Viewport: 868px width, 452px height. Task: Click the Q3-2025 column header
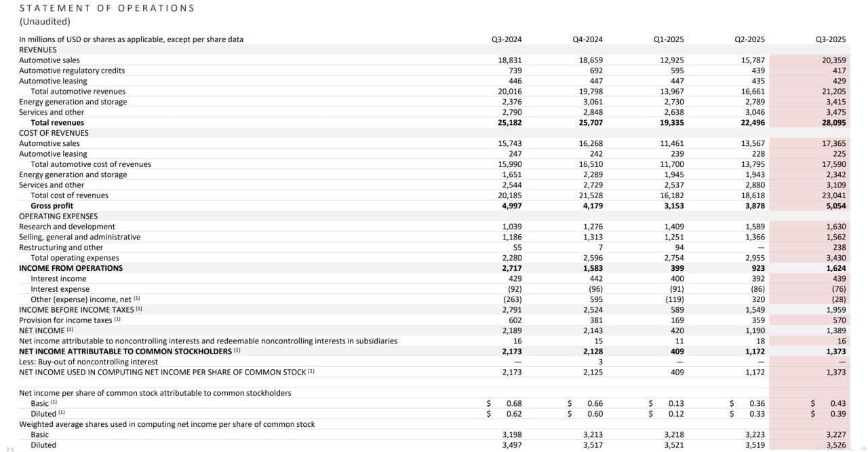pyautogui.click(x=831, y=39)
